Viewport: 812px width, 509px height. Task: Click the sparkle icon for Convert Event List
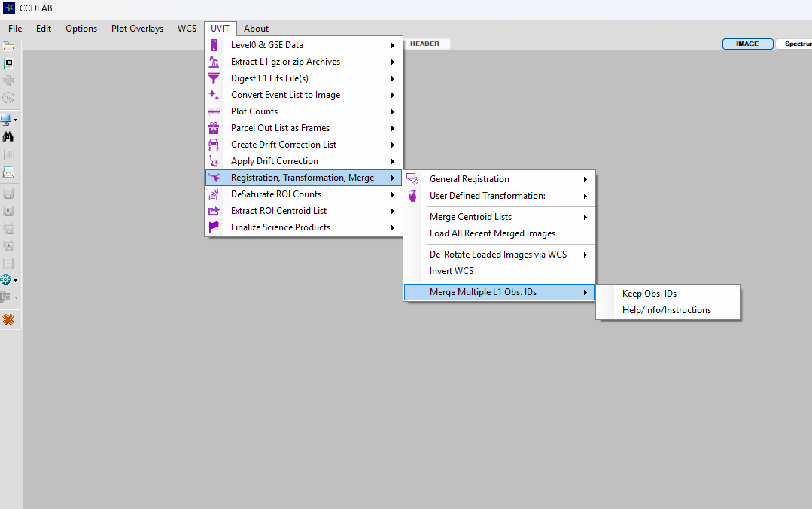point(214,95)
